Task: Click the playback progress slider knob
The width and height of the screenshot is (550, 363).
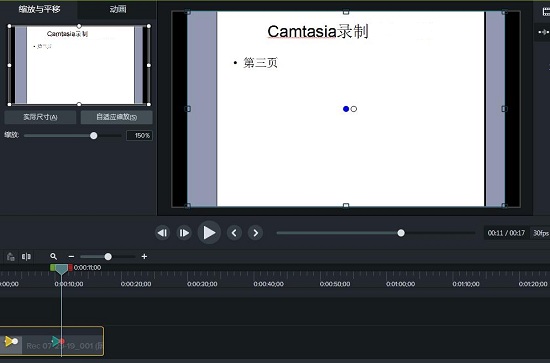Action: pos(401,233)
